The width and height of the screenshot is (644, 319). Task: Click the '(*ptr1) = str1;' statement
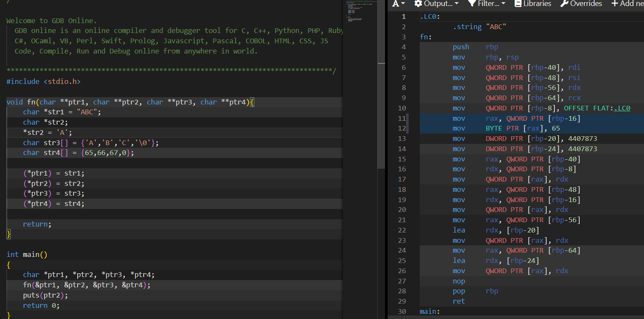click(54, 173)
